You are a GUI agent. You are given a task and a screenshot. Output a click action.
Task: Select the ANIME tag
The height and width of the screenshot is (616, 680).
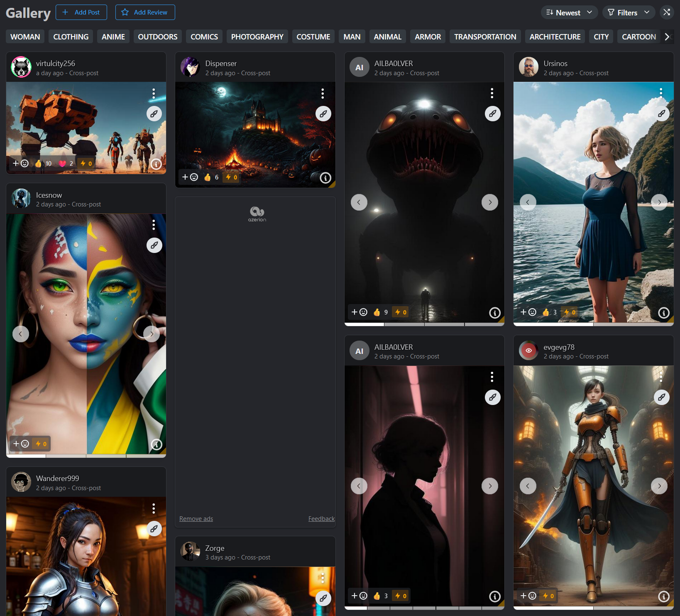pyautogui.click(x=113, y=37)
